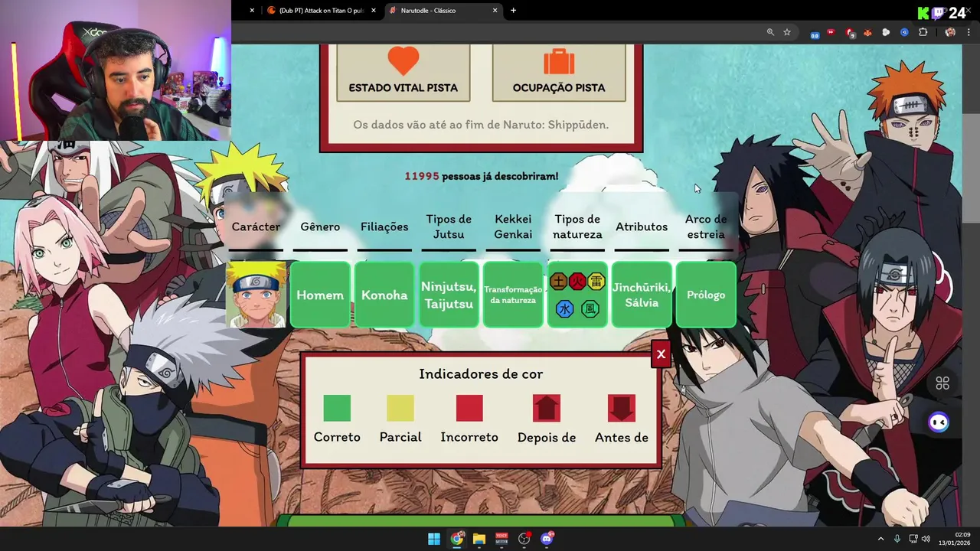The image size is (980, 551).
Task: Open a new browser tab
Action: [513, 11]
